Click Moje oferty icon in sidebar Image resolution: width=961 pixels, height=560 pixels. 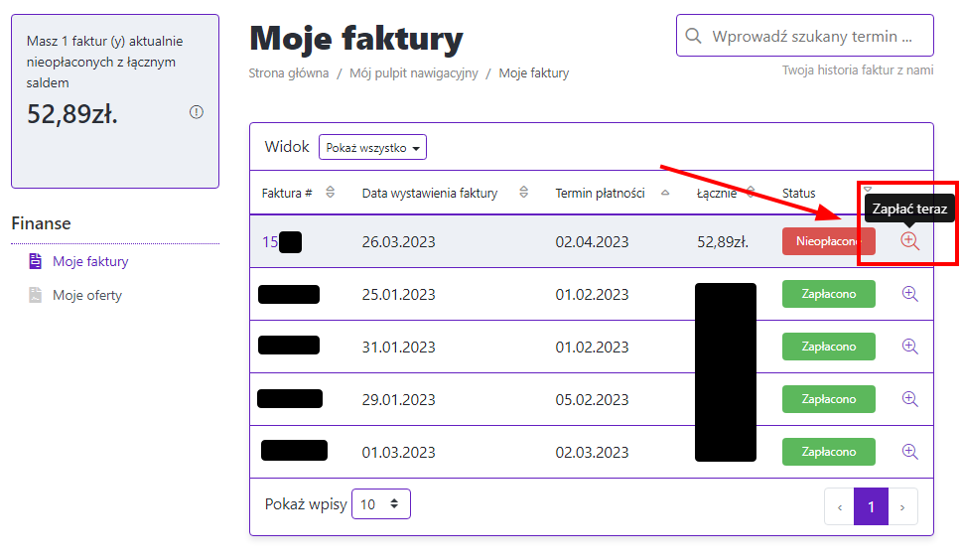point(36,296)
